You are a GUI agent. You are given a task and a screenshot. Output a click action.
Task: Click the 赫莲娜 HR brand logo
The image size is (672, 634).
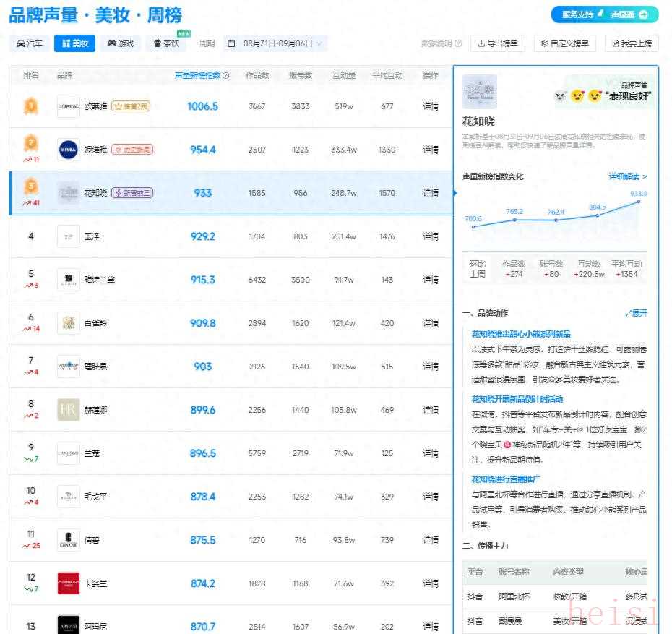[x=68, y=410]
